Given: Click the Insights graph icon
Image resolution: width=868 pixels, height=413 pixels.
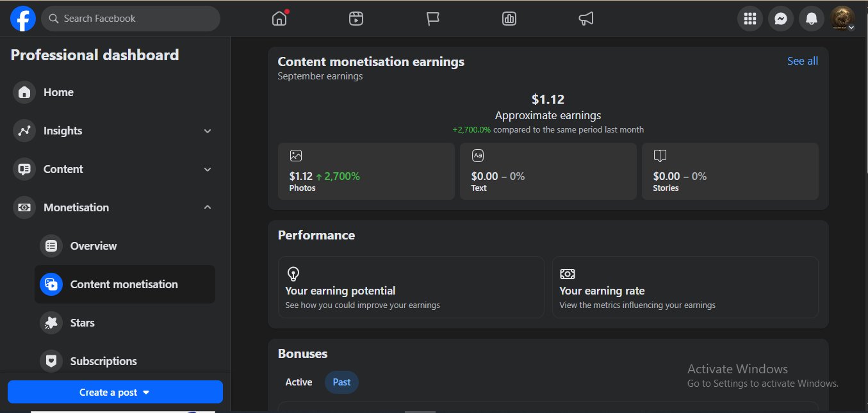Looking at the screenshot, I should click(24, 131).
